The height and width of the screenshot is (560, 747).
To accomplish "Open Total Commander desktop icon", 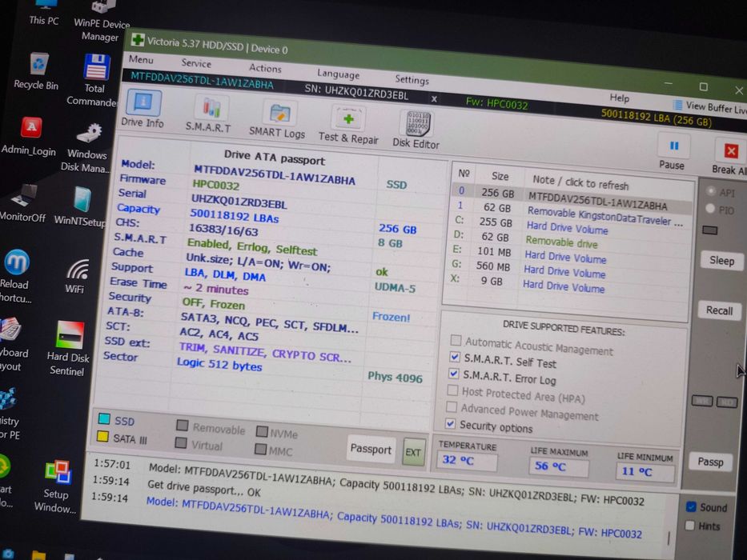I will pos(97,68).
